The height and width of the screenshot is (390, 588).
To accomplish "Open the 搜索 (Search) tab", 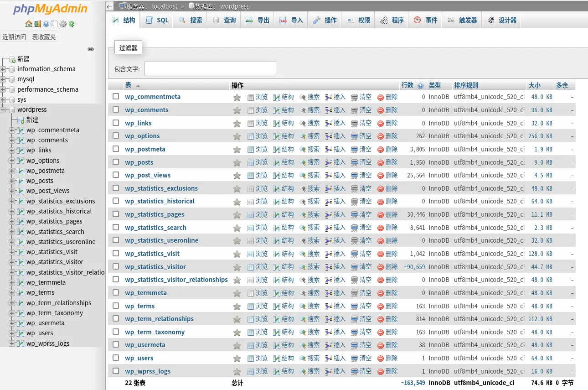I will (190, 20).
